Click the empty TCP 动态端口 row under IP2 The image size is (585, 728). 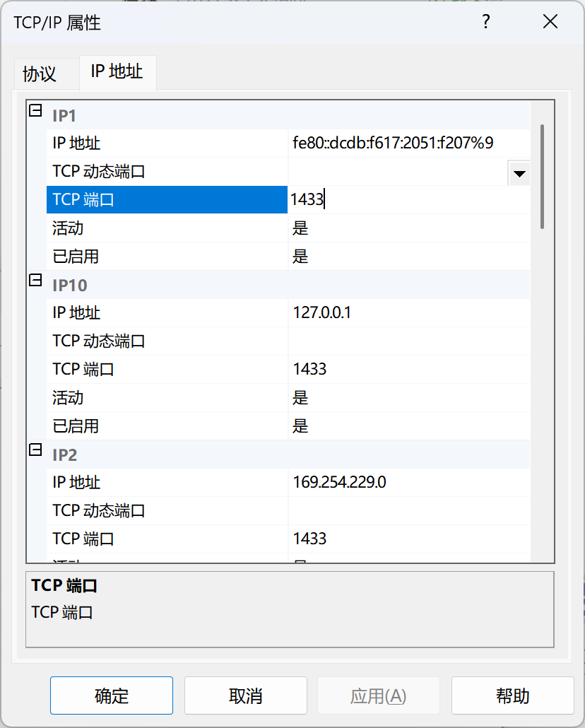tap(353, 510)
